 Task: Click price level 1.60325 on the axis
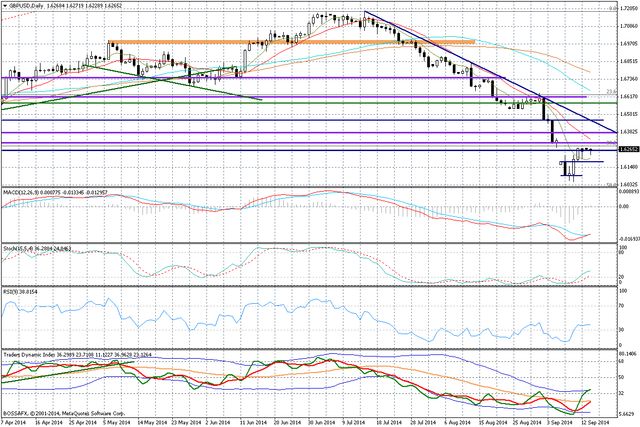coord(629,185)
